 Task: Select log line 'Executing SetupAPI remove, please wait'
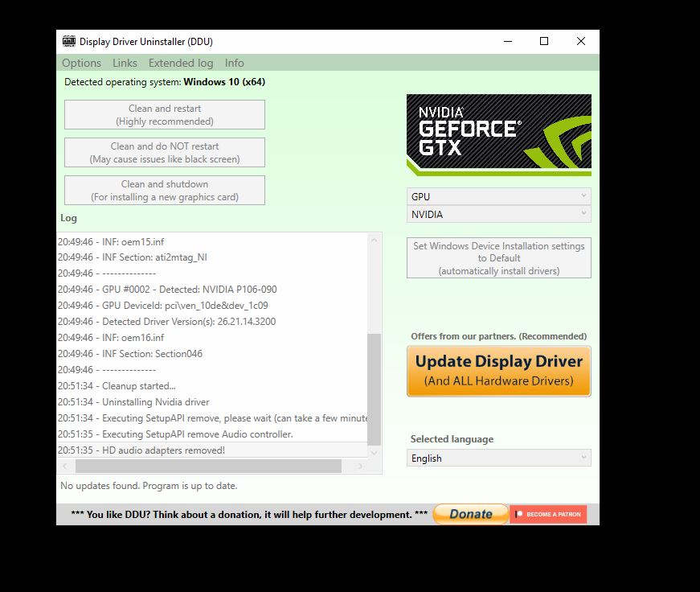[x=212, y=418]
